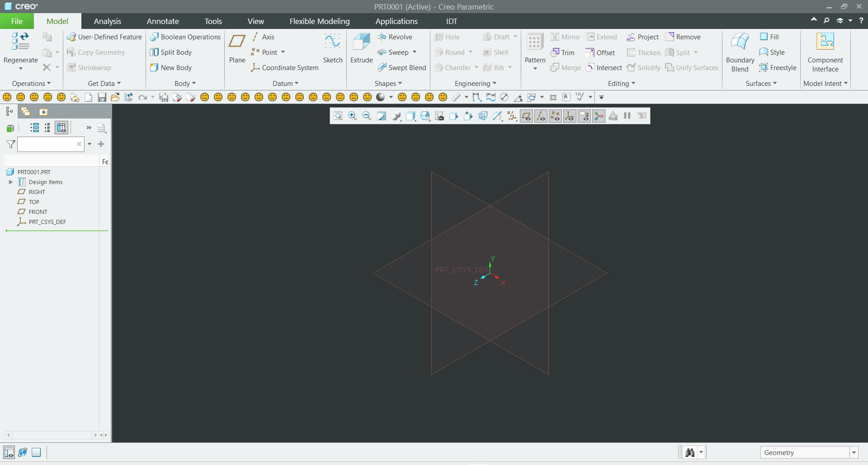Switch to the Folder Browser tab icon
868x465 pixels.
[26, 112]
